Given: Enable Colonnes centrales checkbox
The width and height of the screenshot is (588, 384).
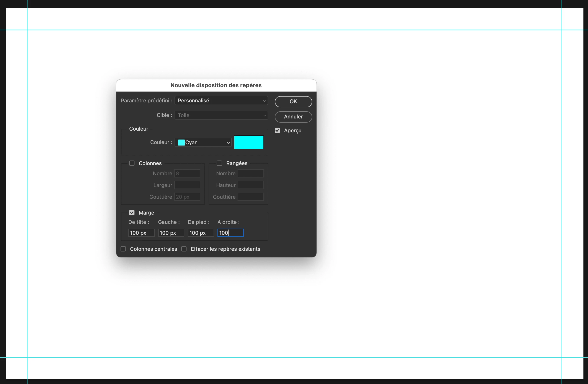Looking at the screenshot, I should click(x=123, y=249).
